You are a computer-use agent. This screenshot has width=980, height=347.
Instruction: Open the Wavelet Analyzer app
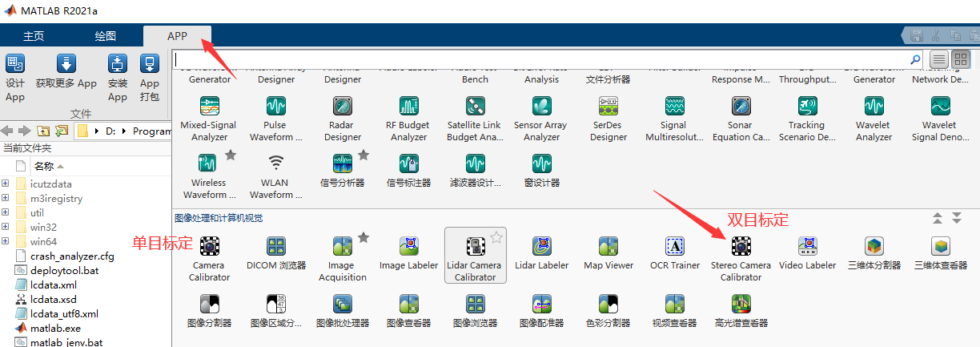coord(874,118)
